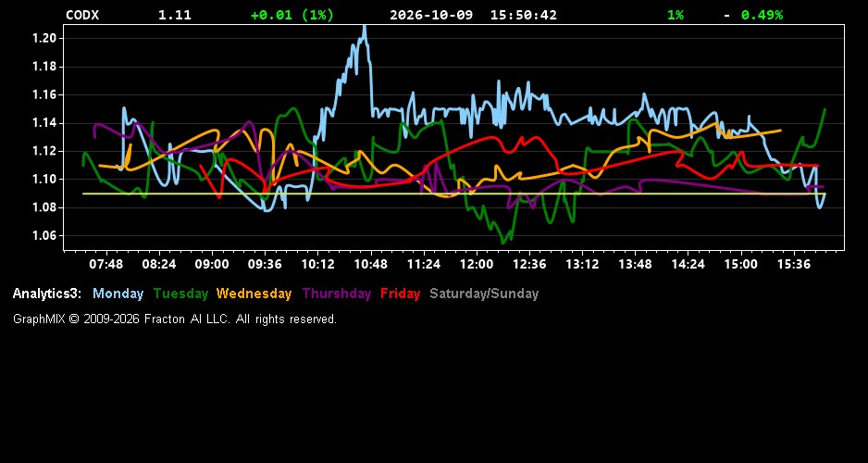The height and width of the screenshot is (463, 868).
Task: Click the 07:48 time axis label
Action: [106, 264]
